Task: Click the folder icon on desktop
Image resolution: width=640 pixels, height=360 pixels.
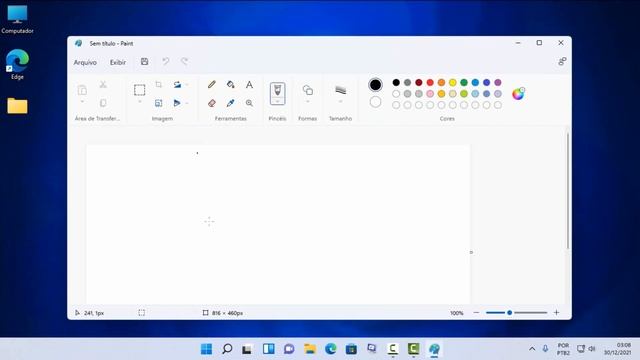Action: coord(17,106)
